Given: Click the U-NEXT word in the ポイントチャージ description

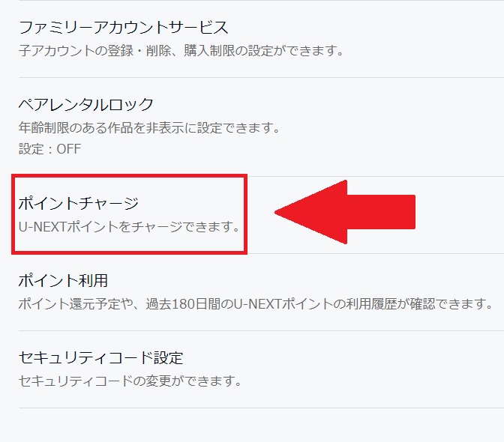Looking at the screenshot, I should 42,227.
